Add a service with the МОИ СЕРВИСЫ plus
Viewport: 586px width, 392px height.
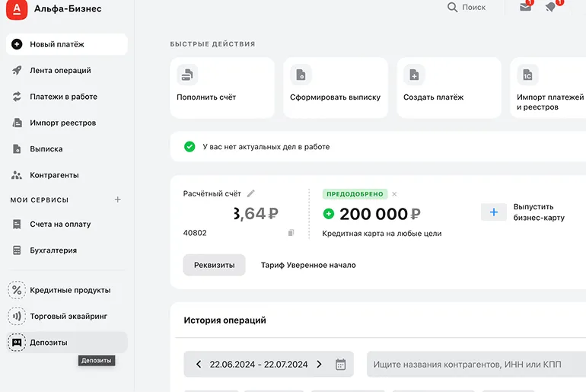[118, 199]
